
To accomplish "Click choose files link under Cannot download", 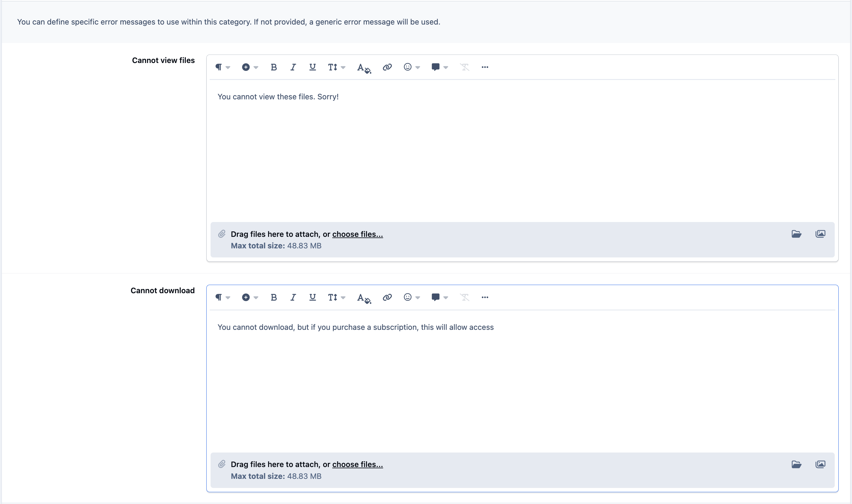I will pyautogui.click(x=358, y=465).
